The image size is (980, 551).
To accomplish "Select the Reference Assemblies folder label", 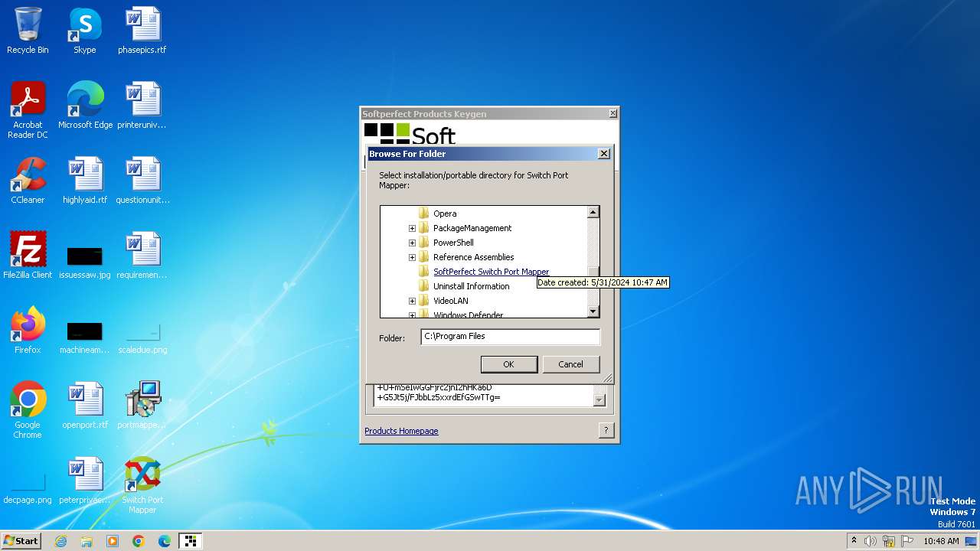I will [473, 257].
